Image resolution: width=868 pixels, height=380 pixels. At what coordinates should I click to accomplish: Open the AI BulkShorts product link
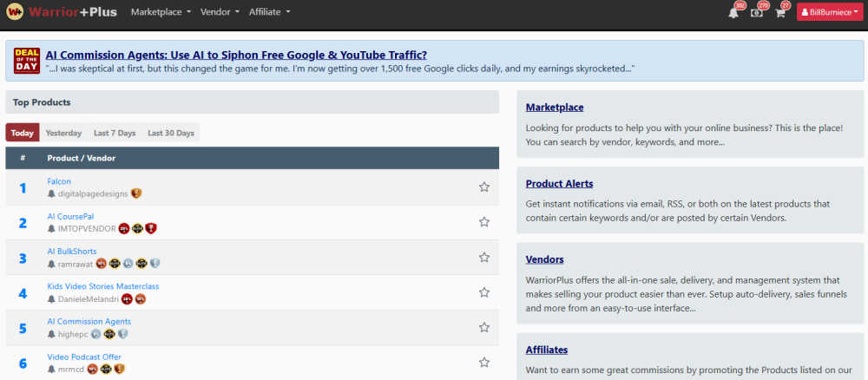point(72,251)
